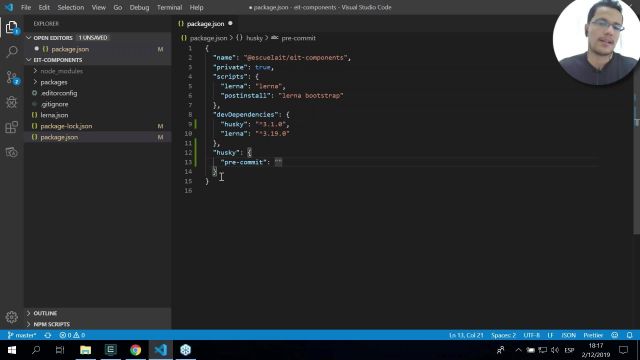Click husky in the breadcrumb
Screen dimensions: 640x360
point(254,38)
